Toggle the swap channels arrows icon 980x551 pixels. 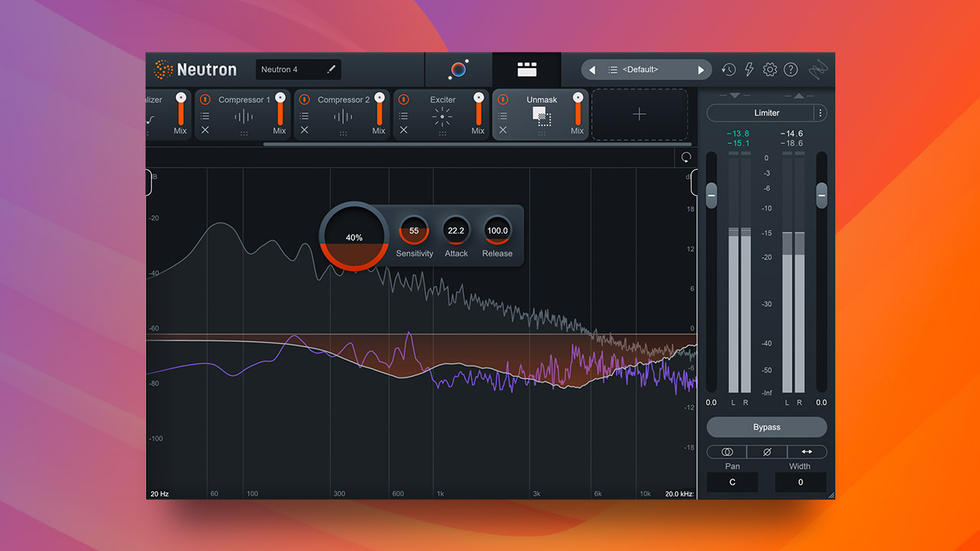point(807,452)
